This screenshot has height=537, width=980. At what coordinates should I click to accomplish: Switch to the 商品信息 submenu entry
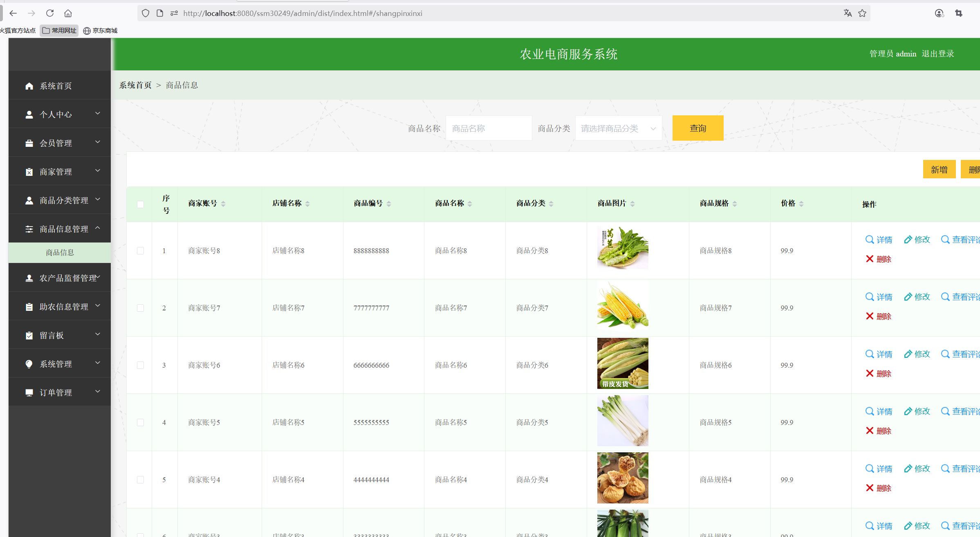pyautogui.click(x=60, y=252)
